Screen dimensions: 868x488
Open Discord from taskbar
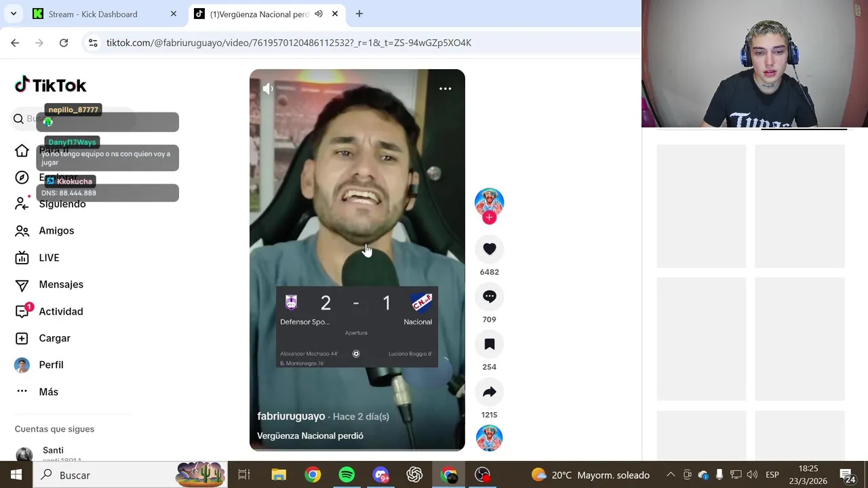tap(380, 475)
